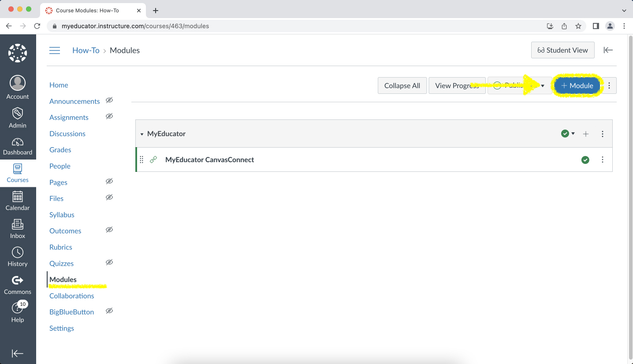Screen dimensions: 633x364
Task: Click the link icon of MyEducator CanvasConnect
Action: 153,160
